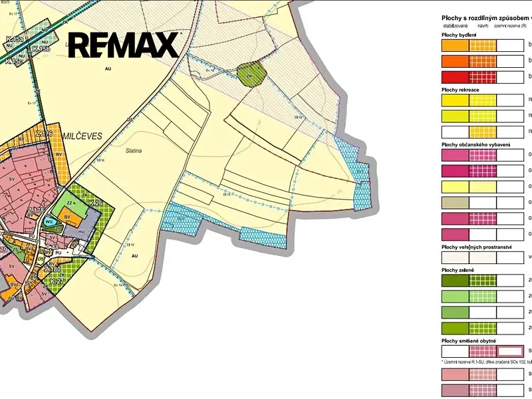Select the K.15c label
This screenshot has width=532, height=399.
[13, 61]
